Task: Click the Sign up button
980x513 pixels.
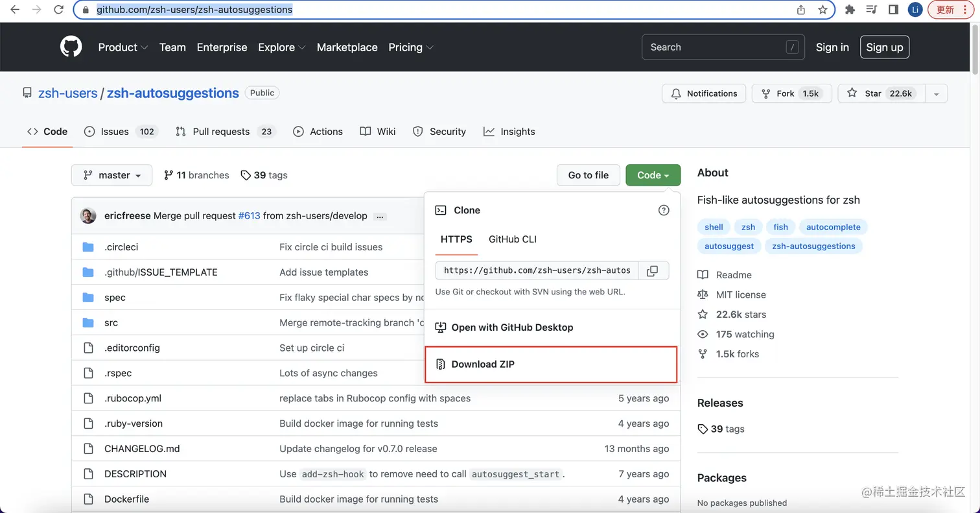Action: pos(885,47)
